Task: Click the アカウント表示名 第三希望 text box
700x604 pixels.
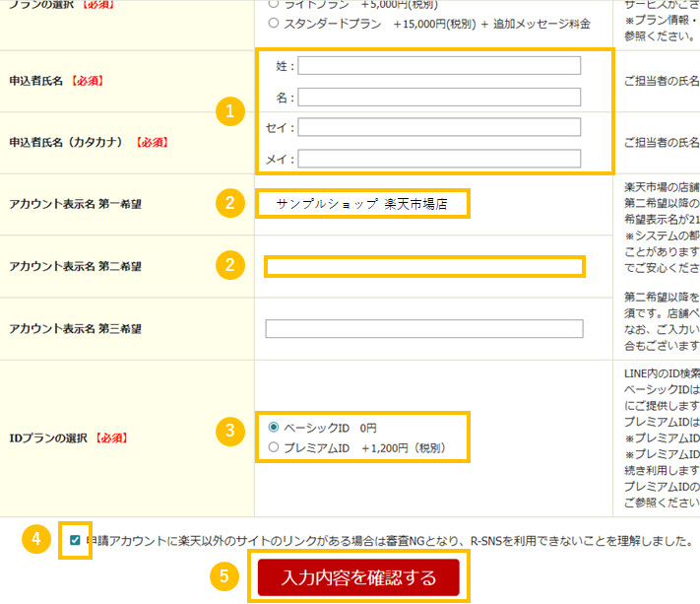Action: 424,328
